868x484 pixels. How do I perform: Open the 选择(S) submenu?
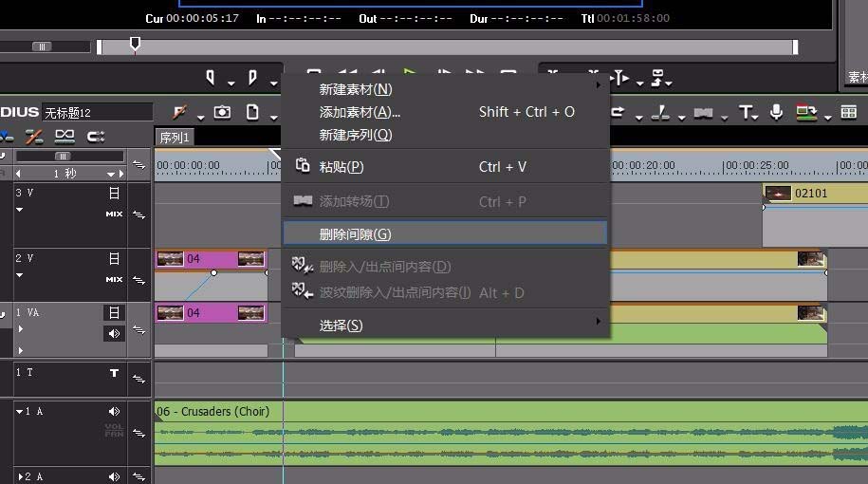[446, 326]
